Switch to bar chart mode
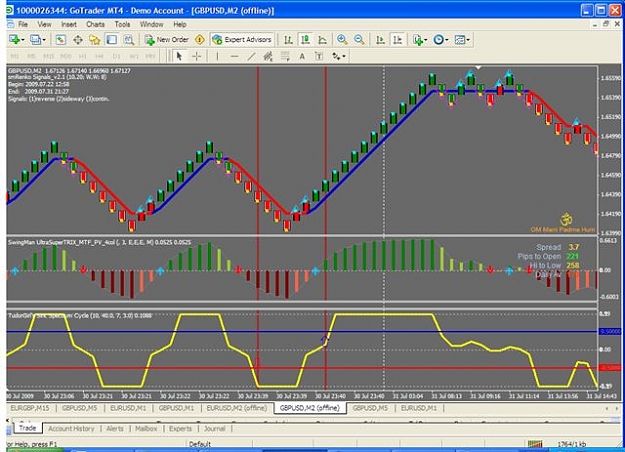The width and height of the screenshot is (625, 452). click(288, 39)
